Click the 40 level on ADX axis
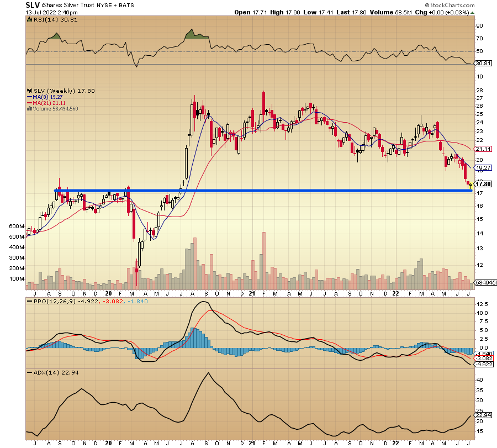The height and width of the screenshot is (448, 497). (x=479, y=380)
